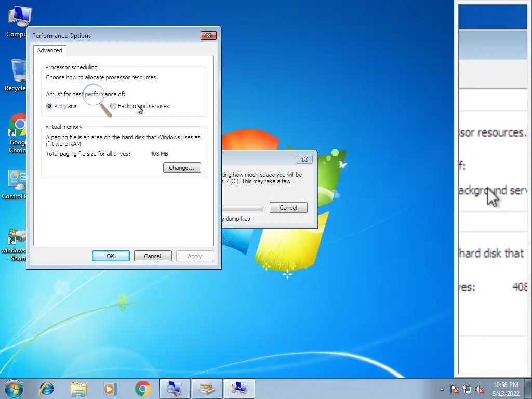Image resolution: width=532 pixels, height=399 pixels.
Task: Launch Google Chrome desktop shortcut
Action: coord(17,133)
